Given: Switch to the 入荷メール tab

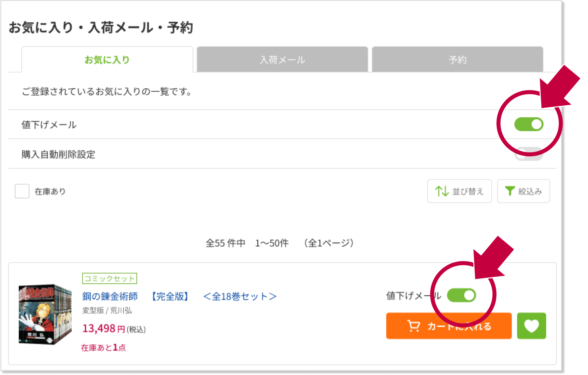Looking at the screenshot, I should 282,60.
